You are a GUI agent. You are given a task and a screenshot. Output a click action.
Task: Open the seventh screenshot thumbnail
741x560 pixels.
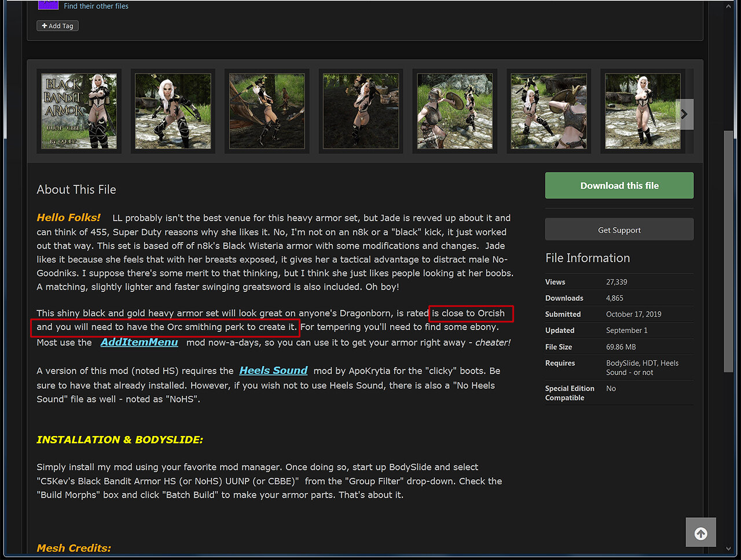(643, 111)
